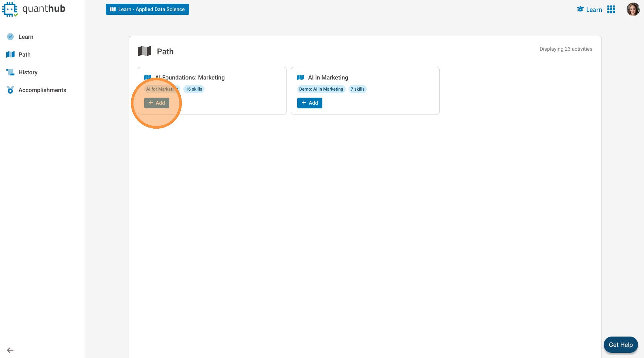644x358 pixels.
Task: Click the large Path header map icon
Action: point(145,51)
